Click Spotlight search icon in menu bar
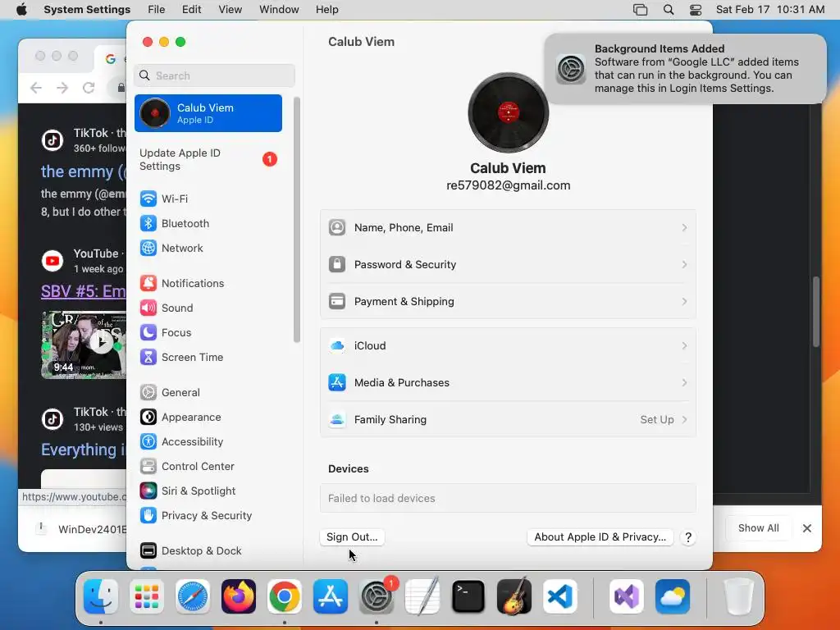 point(669,10)
